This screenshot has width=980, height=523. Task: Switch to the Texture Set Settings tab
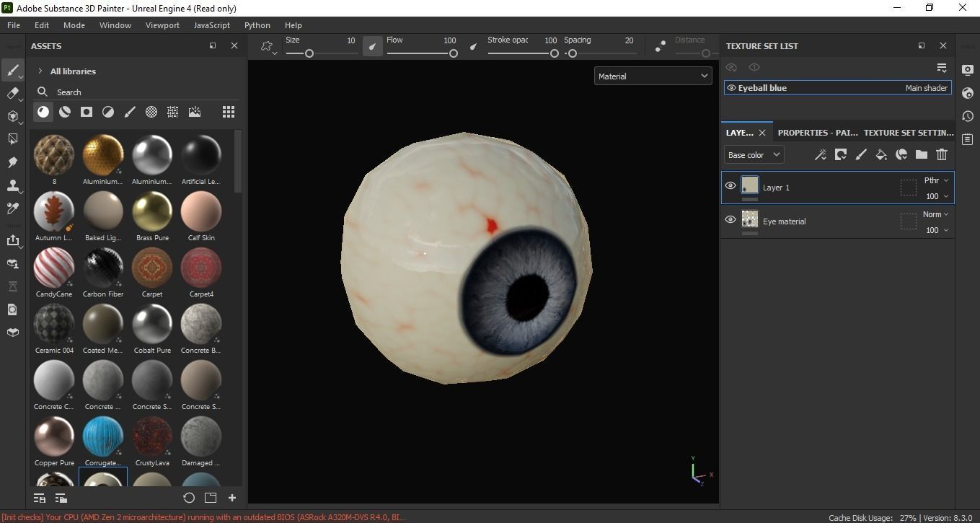point(908,132)
